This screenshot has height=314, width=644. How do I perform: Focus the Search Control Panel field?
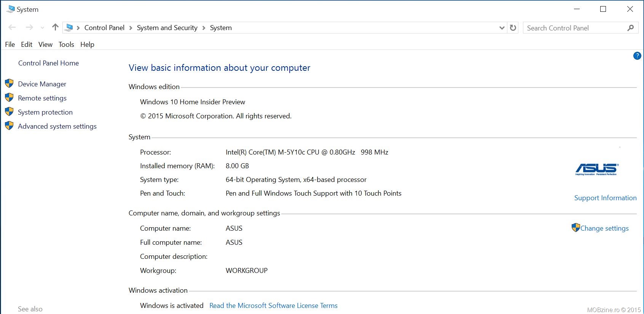click(580, 28)
